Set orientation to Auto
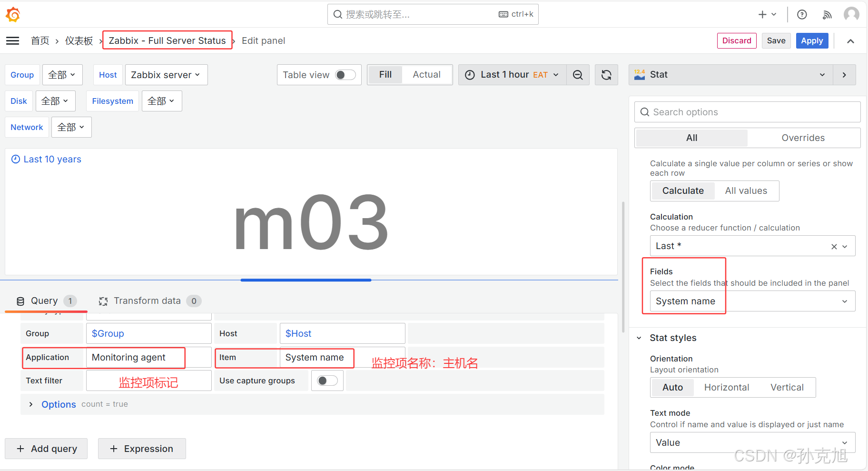 coord(672,388)
